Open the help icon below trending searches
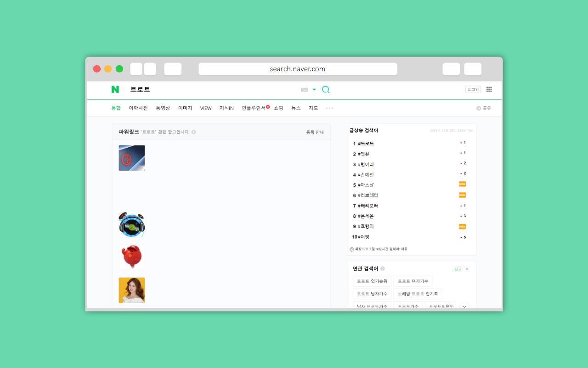Viewport: 588px width, 368px height. point(351,248)
